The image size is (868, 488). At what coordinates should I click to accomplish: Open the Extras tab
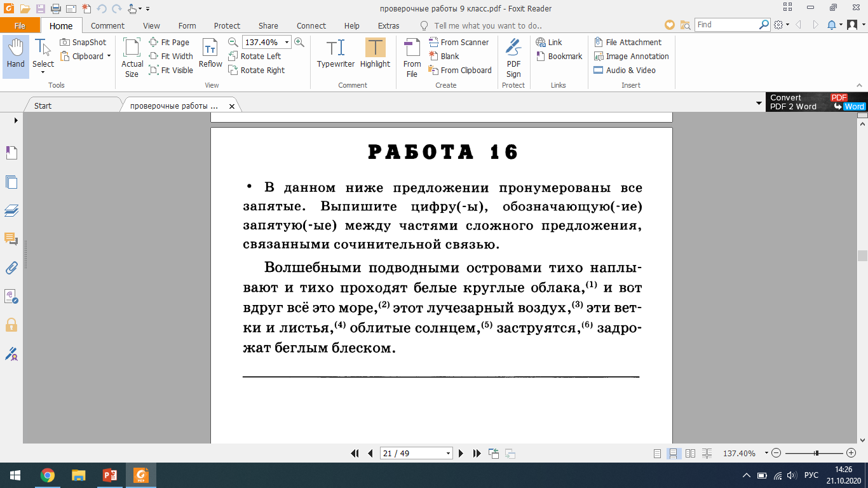388,26
